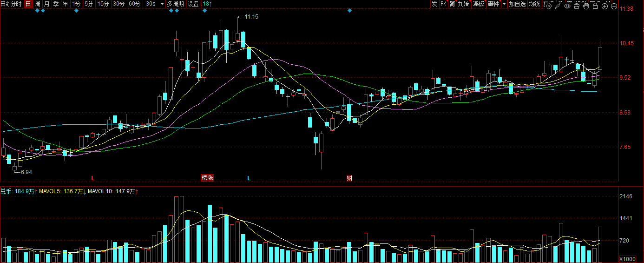Click the 720 volume axis label
This screenshot has width=644, height=263.
[x=625, y=241]
